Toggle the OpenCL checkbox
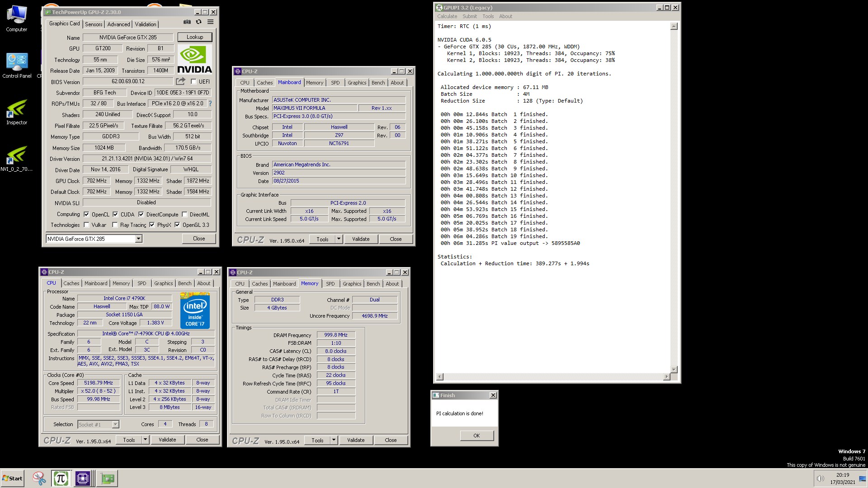The height and width of the screenshot is (488, 868). point(86,215)
